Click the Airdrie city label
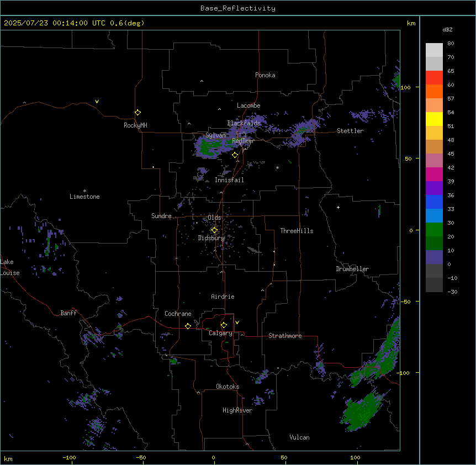The width and height of the screenshot is (476, 465). pyautogui.click(x=223, y=297)
